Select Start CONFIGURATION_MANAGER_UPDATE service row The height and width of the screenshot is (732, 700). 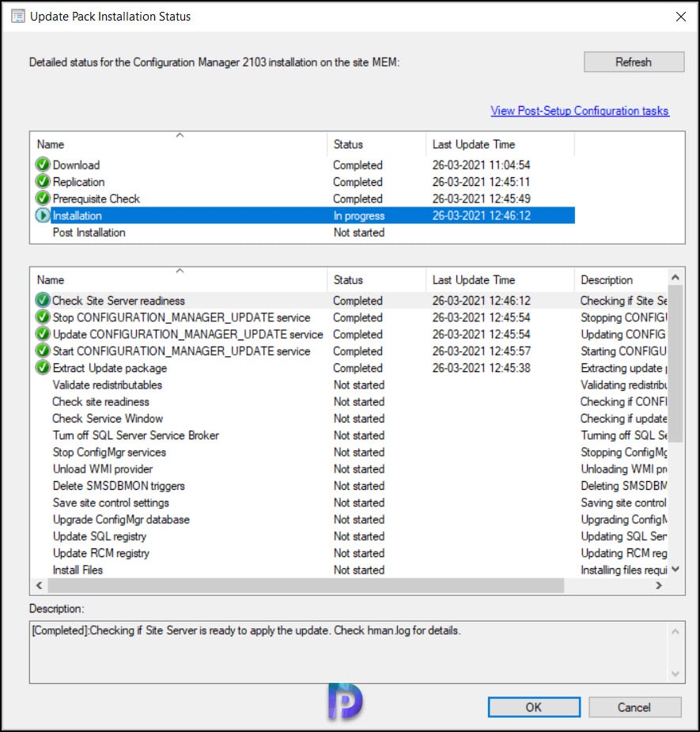click(350, 351)
